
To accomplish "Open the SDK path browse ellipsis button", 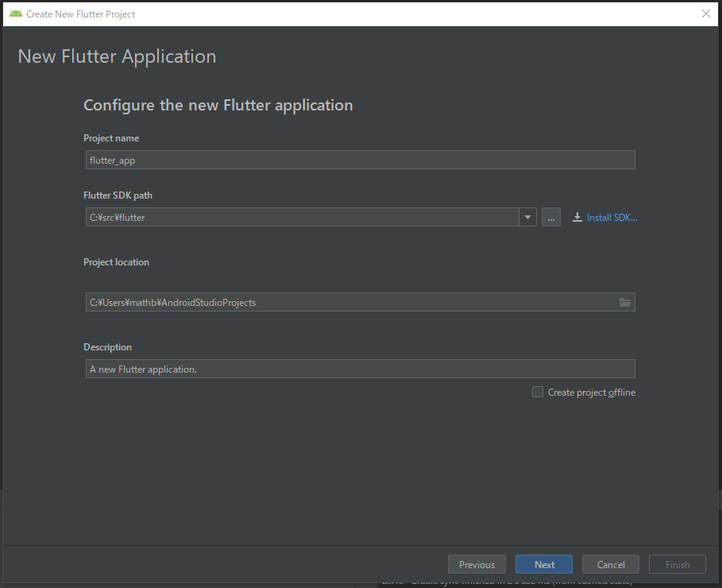I will click(x=551, y=217).
